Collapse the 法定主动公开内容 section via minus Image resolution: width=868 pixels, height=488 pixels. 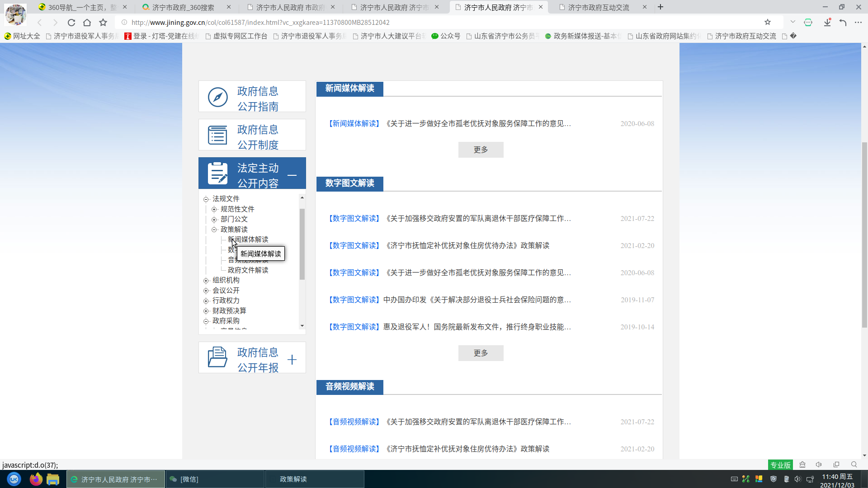pos(292,175)
